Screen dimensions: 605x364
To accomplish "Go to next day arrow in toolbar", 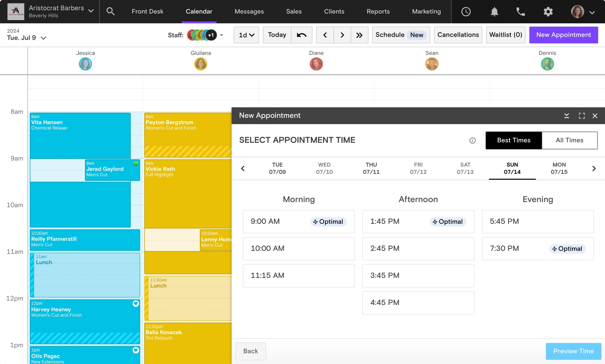I will (x=342, y=35).
